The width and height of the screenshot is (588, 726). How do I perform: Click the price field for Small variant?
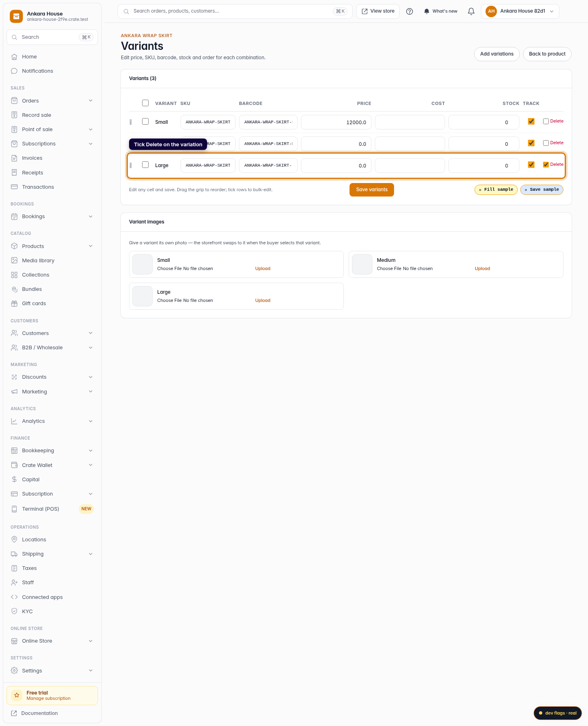(336, 122)
